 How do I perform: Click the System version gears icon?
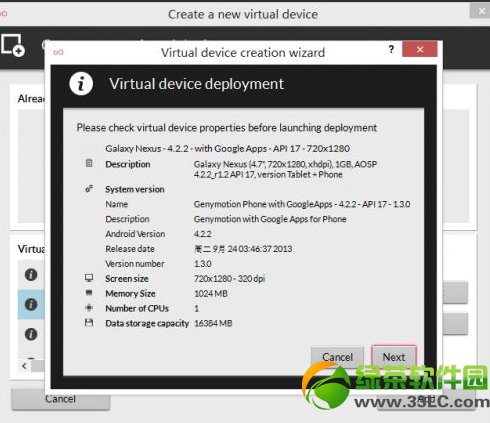(x=89, y=189)
